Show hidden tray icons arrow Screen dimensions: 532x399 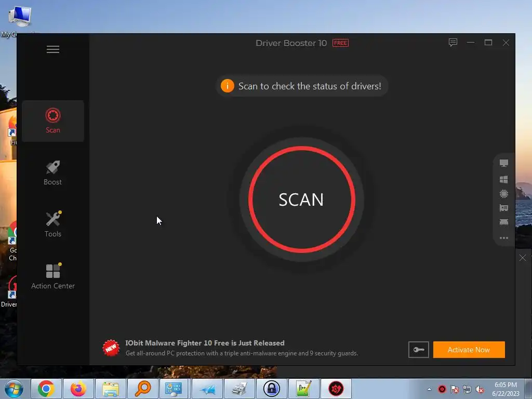coord(430,389)
